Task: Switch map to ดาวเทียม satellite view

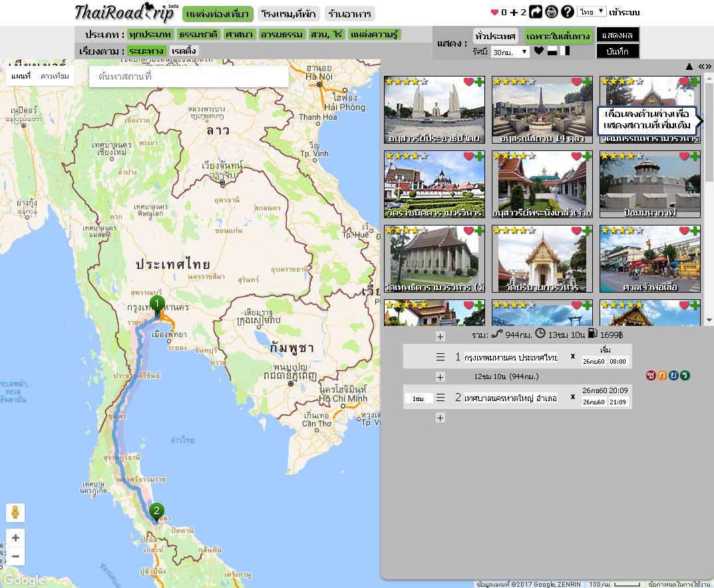Action: (x=55, y=76)
